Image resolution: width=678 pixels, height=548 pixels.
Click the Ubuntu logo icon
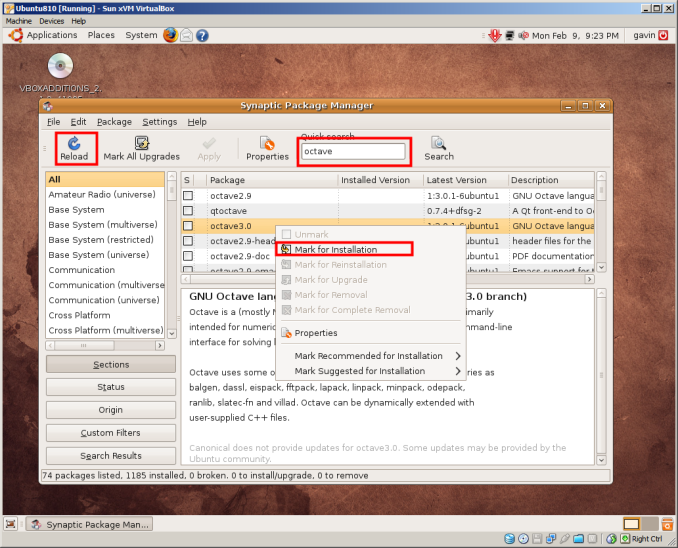pyautogui.click(x=16, y=35)
